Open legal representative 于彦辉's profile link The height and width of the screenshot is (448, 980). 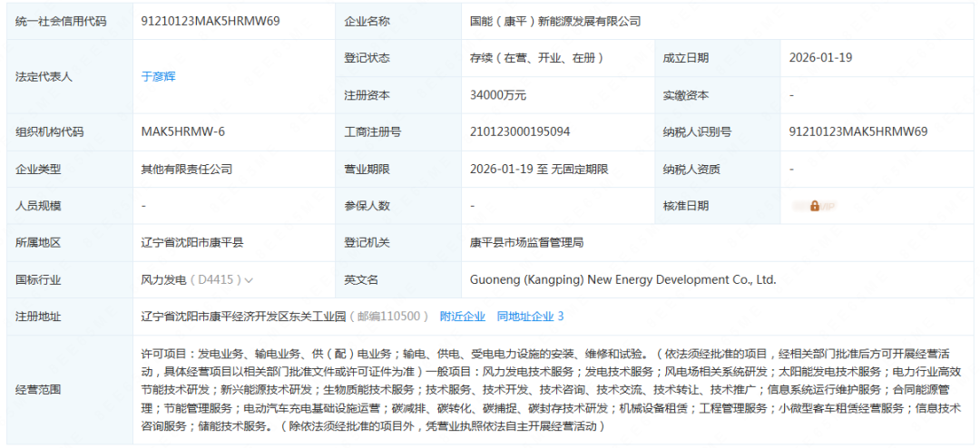159,76
